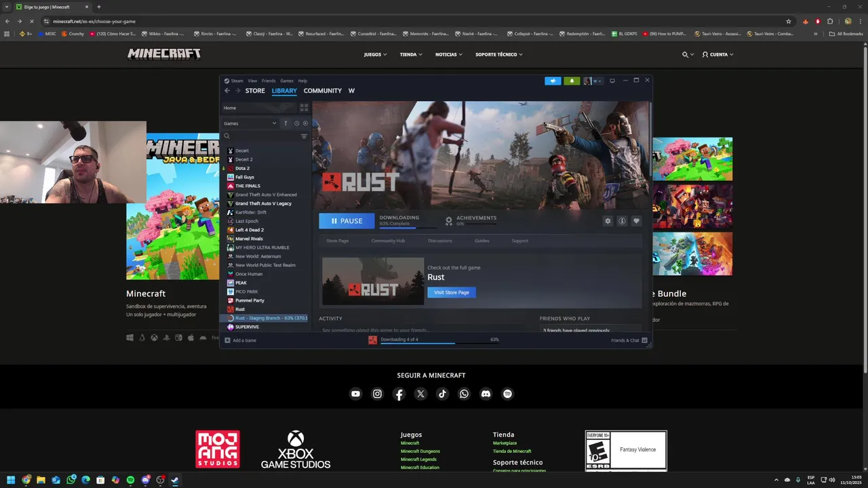868x488 pixels.
Task: Go back with Steam's back arrow
Action: coord(227,91)
